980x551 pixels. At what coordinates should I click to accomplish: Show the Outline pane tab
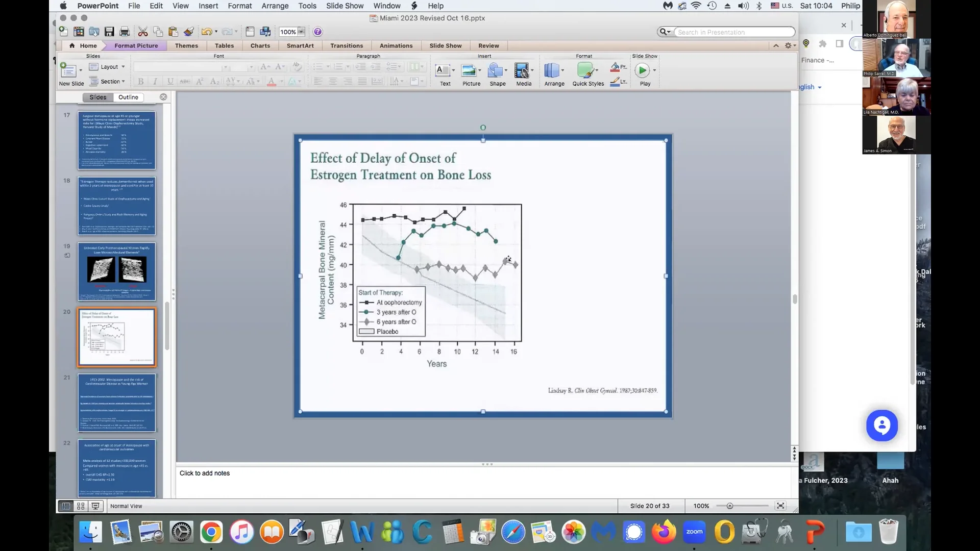coord(128,97)
